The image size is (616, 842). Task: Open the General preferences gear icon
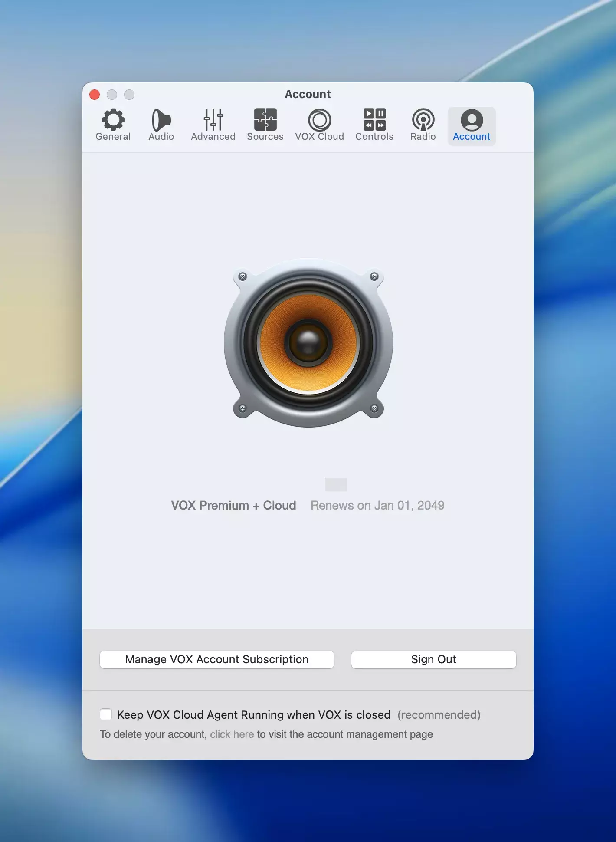(x=113, y=125)
